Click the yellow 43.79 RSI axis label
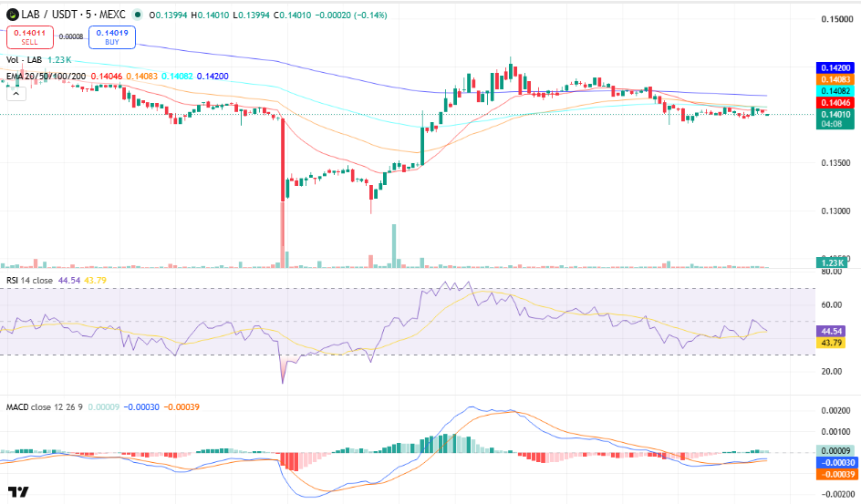This screenshot has width=861, height=504. point(831,343)
